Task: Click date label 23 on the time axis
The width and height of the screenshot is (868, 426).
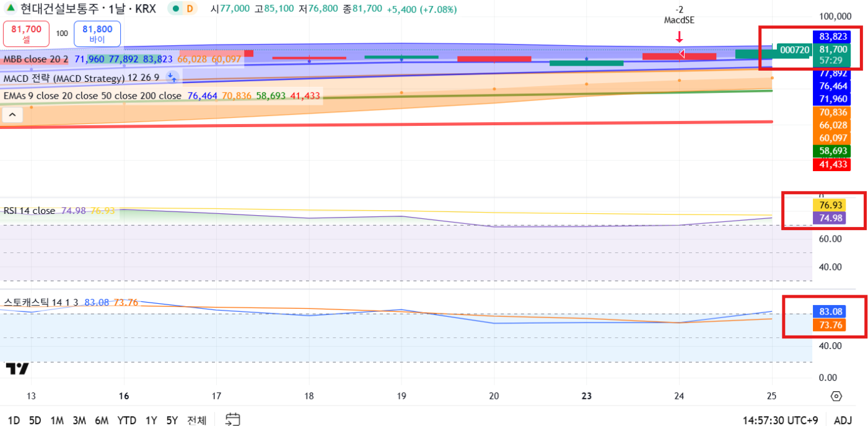Action: [587, 396]
